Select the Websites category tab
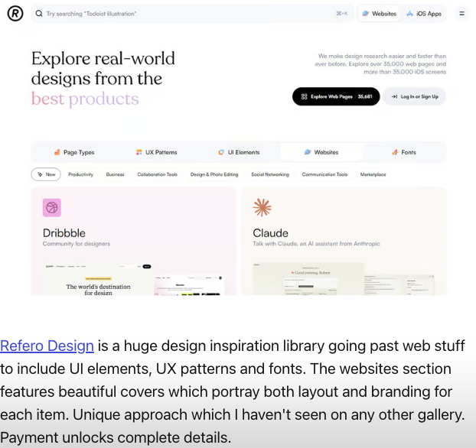The height and width of the screenshot is (448, 476). pos(321,152)
